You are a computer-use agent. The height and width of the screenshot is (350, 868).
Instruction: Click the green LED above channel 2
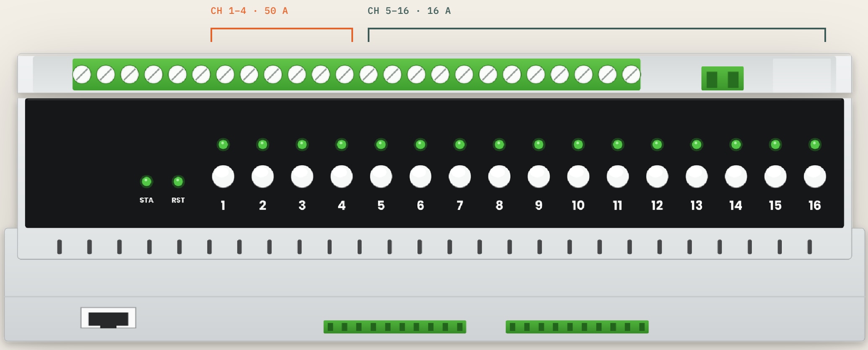click(262, 144)
